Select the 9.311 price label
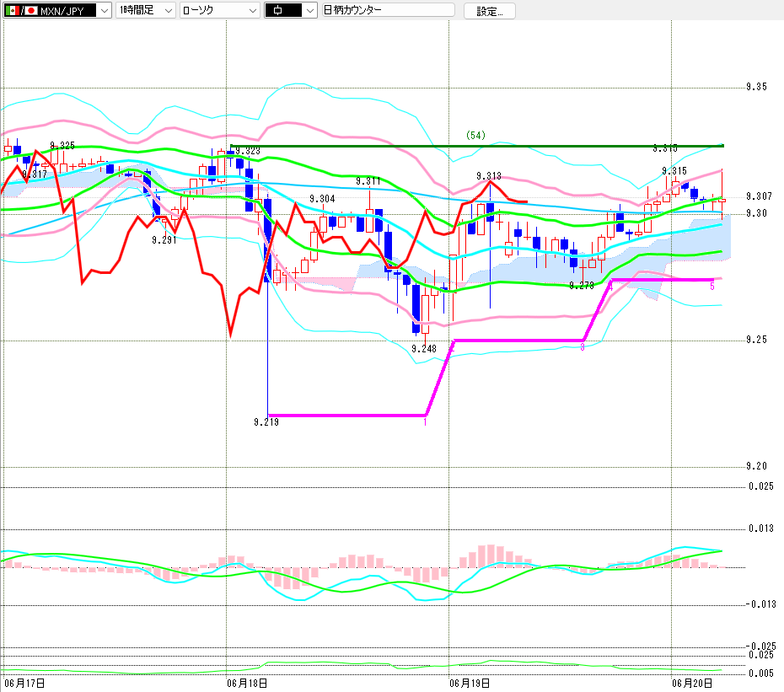The image size is (784, 692). click(x=368, y=181)
